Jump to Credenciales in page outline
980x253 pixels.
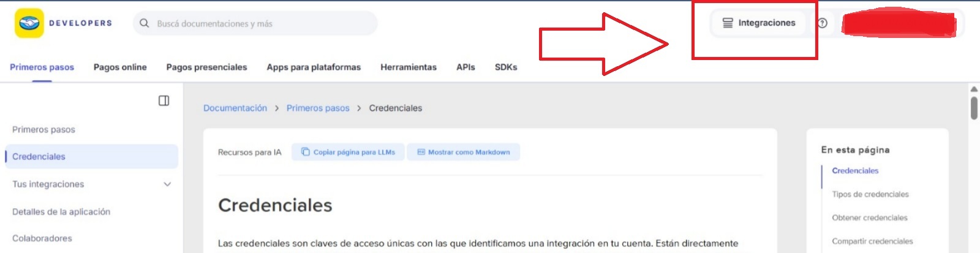pos(855,171)
